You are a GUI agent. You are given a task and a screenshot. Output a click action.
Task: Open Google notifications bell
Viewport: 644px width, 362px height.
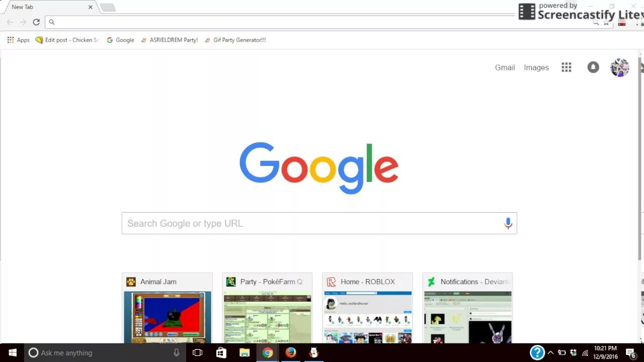pos(593,67)
